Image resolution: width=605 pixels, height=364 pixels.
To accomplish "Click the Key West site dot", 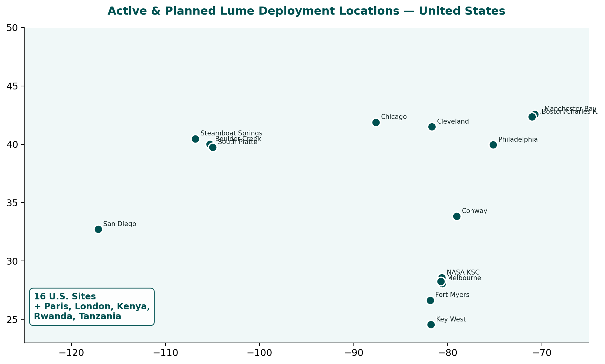I will click(431, 325).
